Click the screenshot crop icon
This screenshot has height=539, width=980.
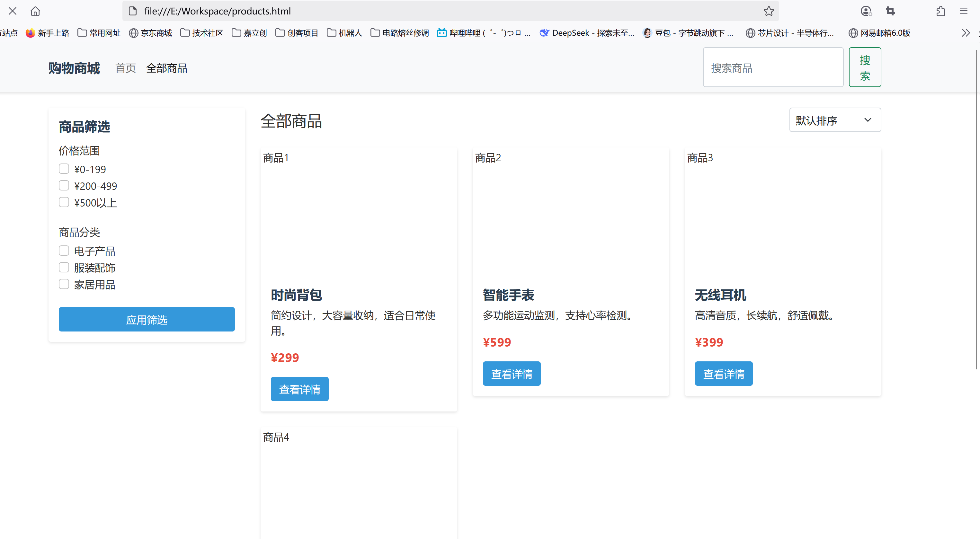tap(890, 12)
